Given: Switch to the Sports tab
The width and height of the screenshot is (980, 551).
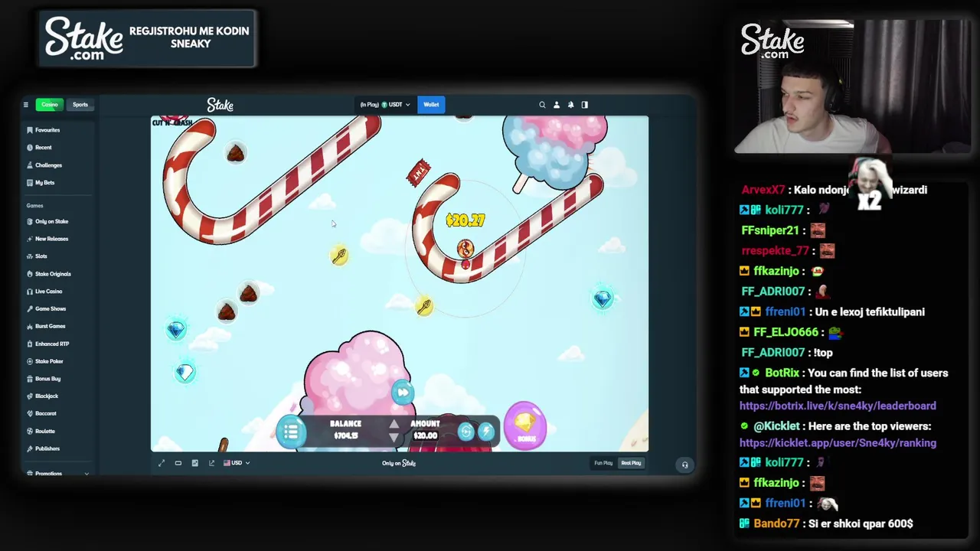Looking at the screenshot, I should (80, 105).
